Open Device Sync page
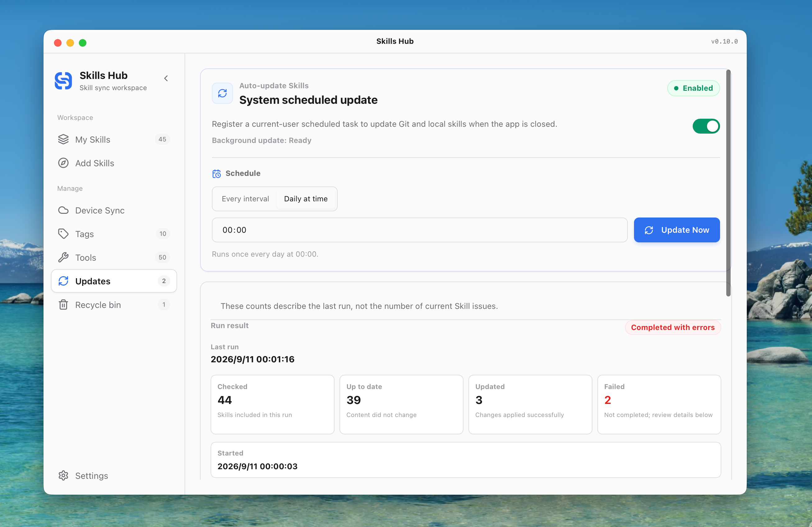The image size is (812, 527). [x=114, y=210]
